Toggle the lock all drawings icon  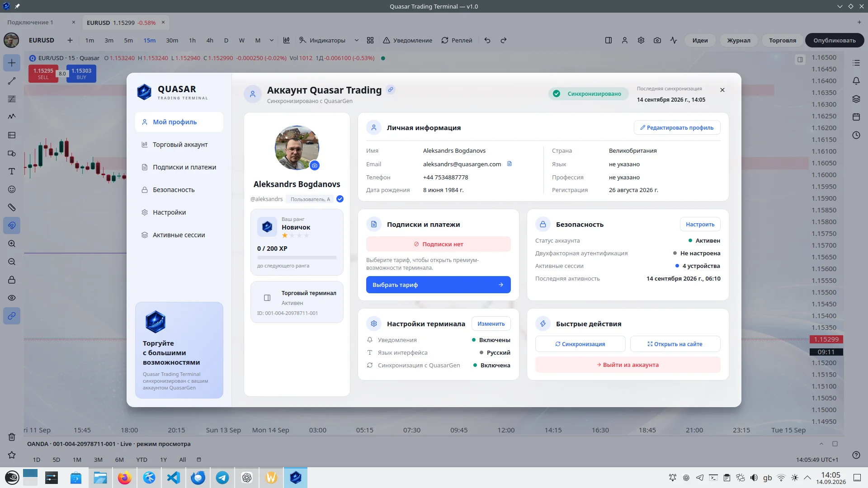pyautogui.click(x=12, y=280)
